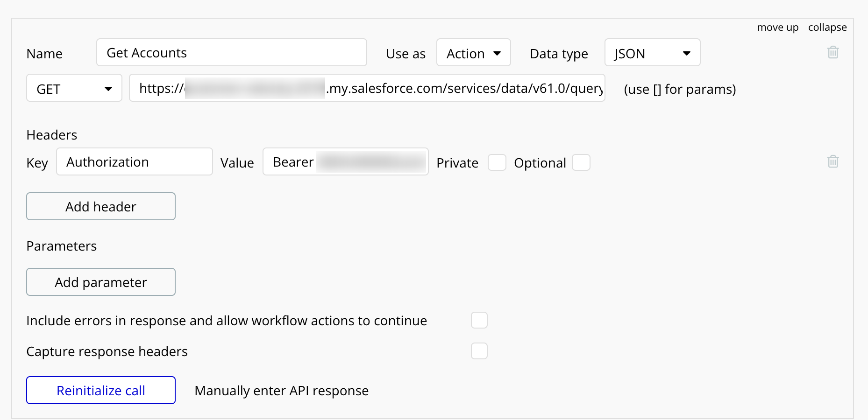Enable include errors in response checkbox
The image size is (868, 420).
[x=479, y=320]
